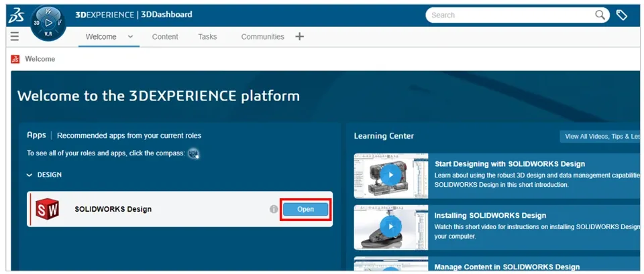Open the 3DEXPERIENCE compass
Viewport: 644px width, 274px height.
(48, 23)
